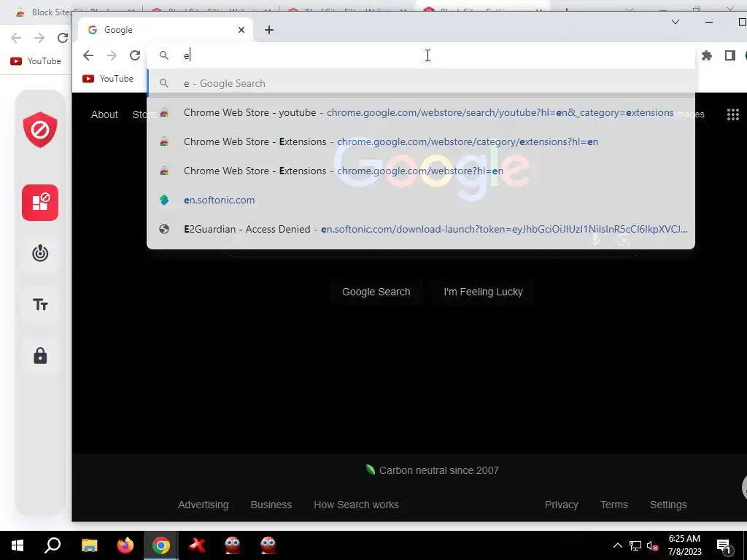747x560 pixels.
Task: Toggle the Chrome side panel icon
Action: click(729, 55)
